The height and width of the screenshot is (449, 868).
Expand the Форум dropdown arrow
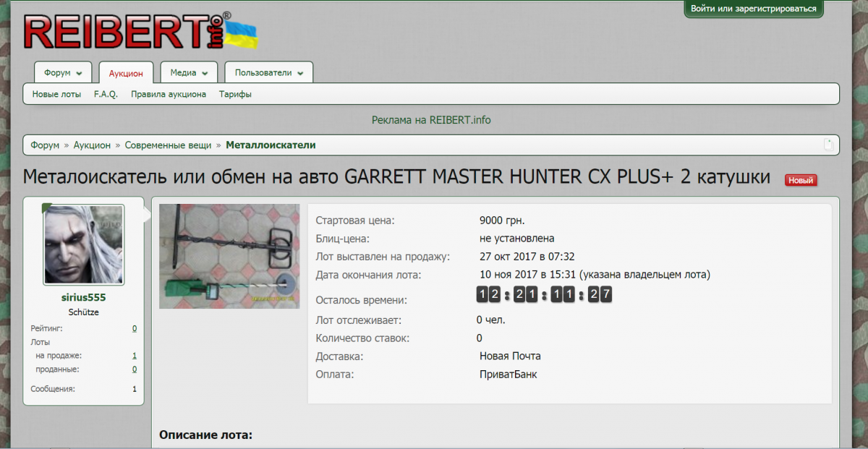(x=79, y=73)
